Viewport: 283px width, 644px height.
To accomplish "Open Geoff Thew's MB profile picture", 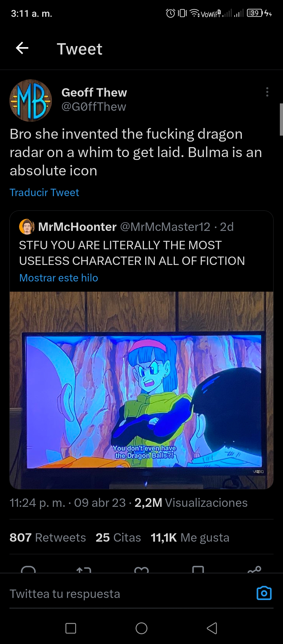I will coord(31,101).
